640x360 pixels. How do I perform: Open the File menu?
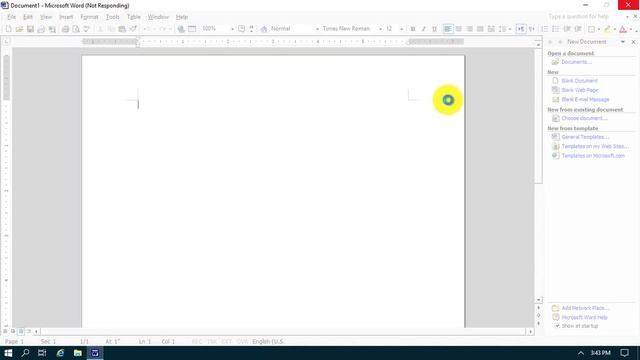[x=11, y=17]
